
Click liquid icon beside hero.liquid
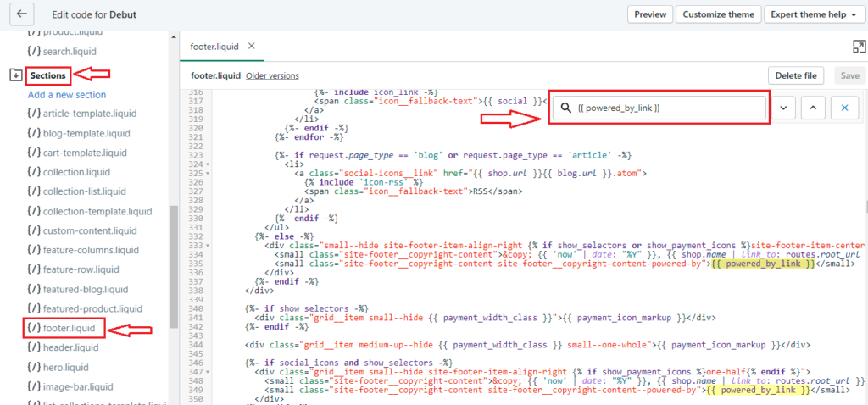pos(34,368)
